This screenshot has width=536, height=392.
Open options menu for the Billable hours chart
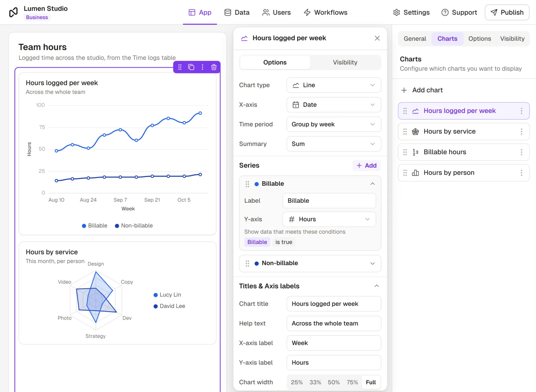(x=521, y=152)
